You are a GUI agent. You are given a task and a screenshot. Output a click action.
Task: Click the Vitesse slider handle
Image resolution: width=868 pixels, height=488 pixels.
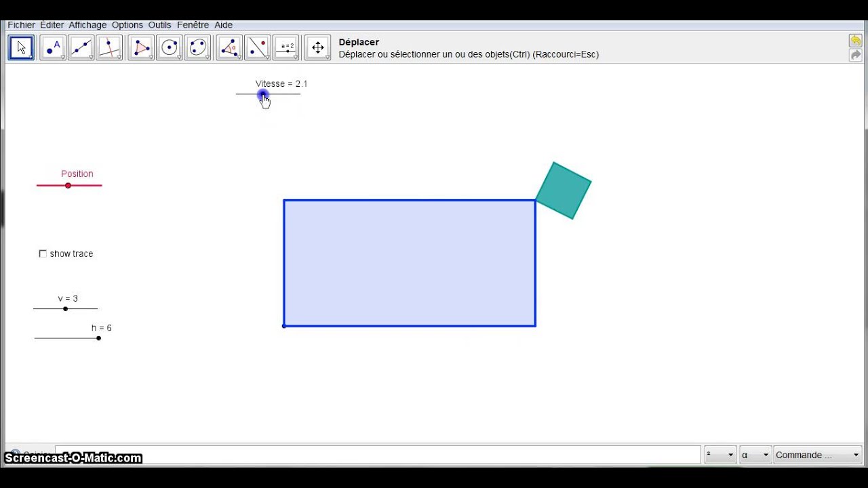[262, 95]
